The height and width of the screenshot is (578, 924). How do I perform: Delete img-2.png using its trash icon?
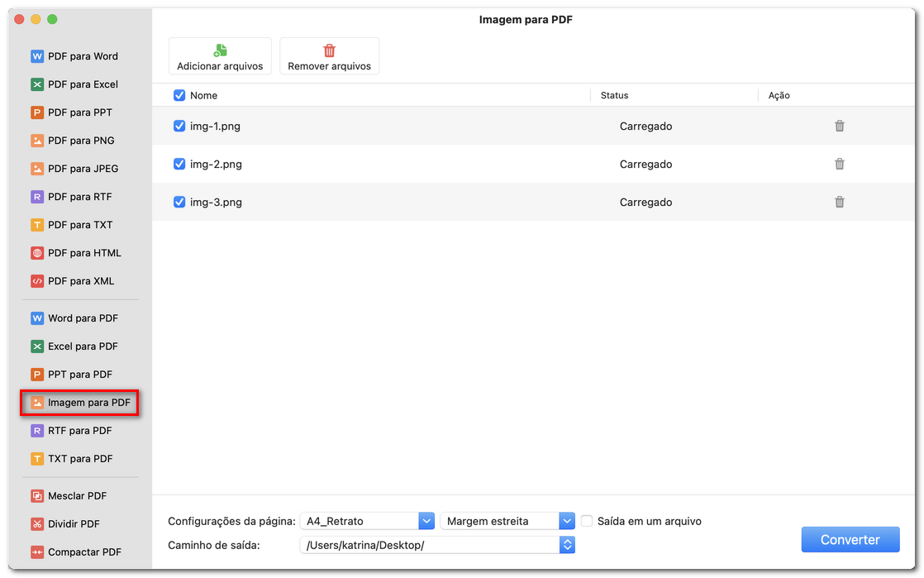(x=839, y=164)
